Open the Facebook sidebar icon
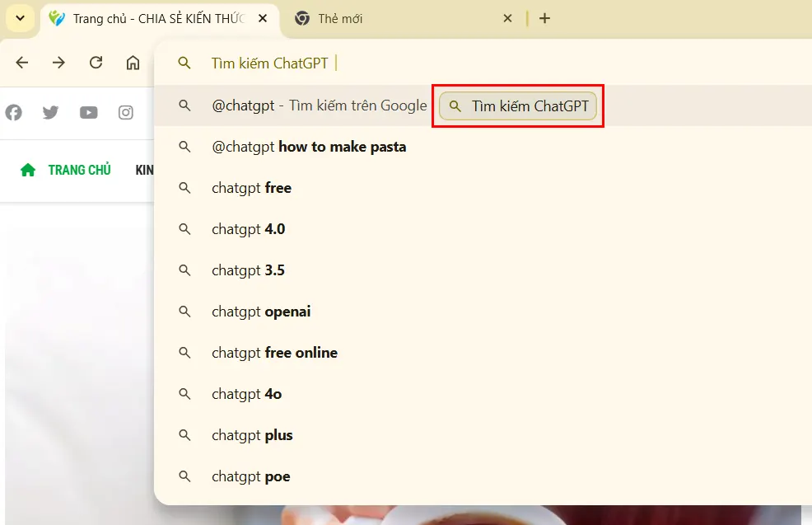Screen dimensions: 812x525 coord(13,112)
